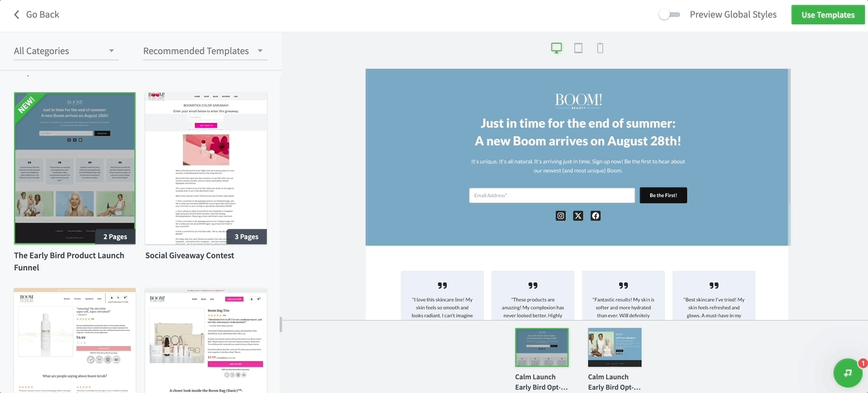Open the All Categories dropdown

click(x=66, y=51)
